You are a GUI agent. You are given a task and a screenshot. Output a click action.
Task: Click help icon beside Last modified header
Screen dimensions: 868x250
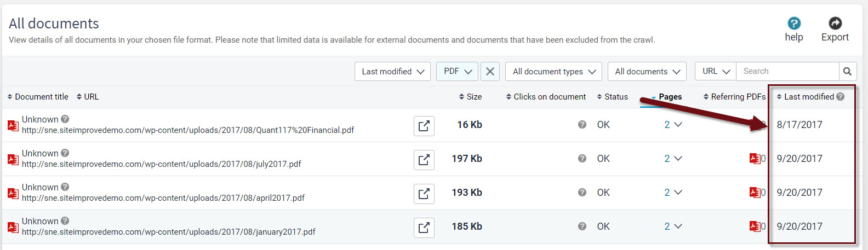click(x=841, y=97)
